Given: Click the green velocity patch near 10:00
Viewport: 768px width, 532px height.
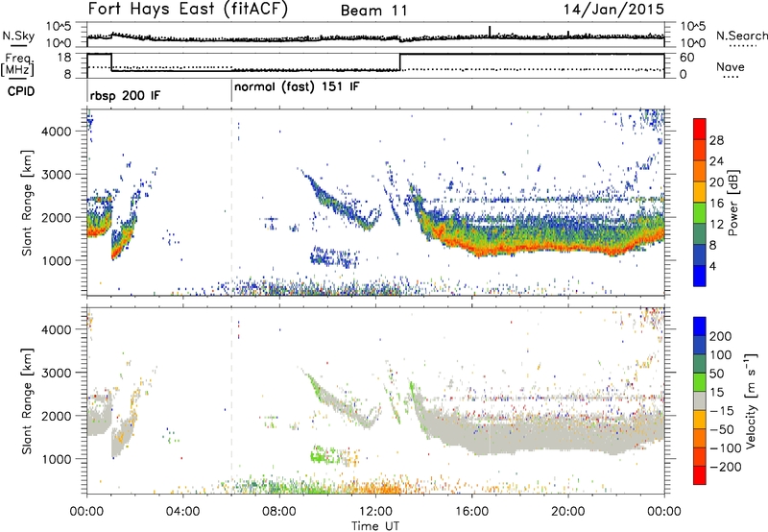Looking at the screenshot, I should tap(324, 456).
